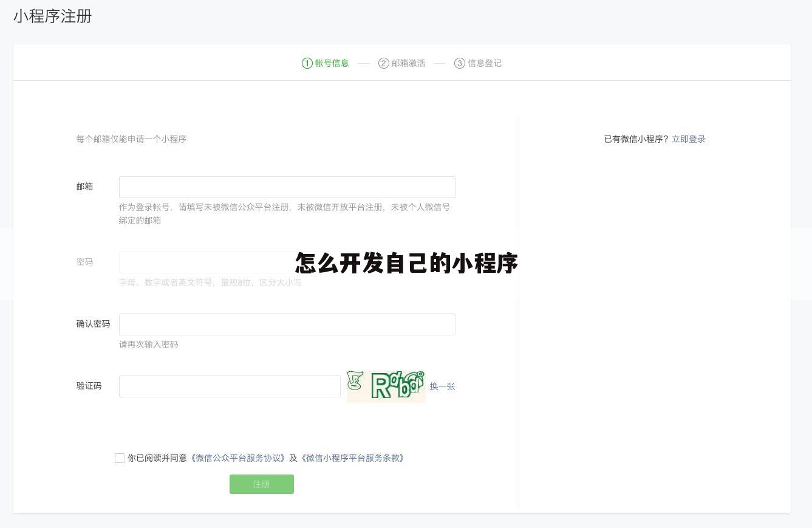This screenshot has width=812, height=528.
Task: Click the 确认密码 confirm password field
Action: click(287, 324)
